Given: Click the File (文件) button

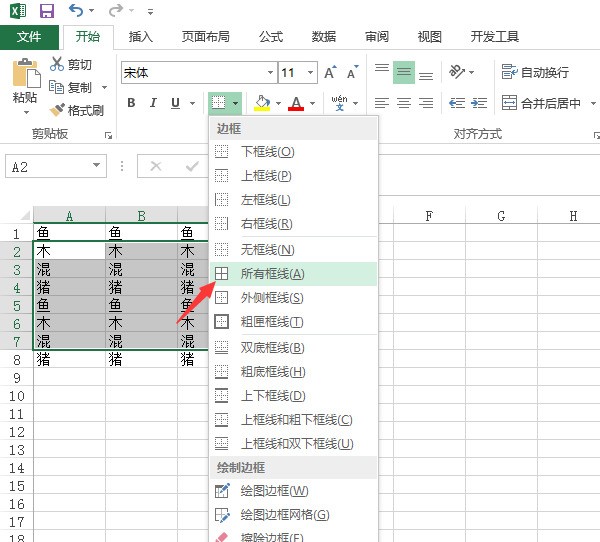Looking at the screenshot, I should click(x=29, y=37).
